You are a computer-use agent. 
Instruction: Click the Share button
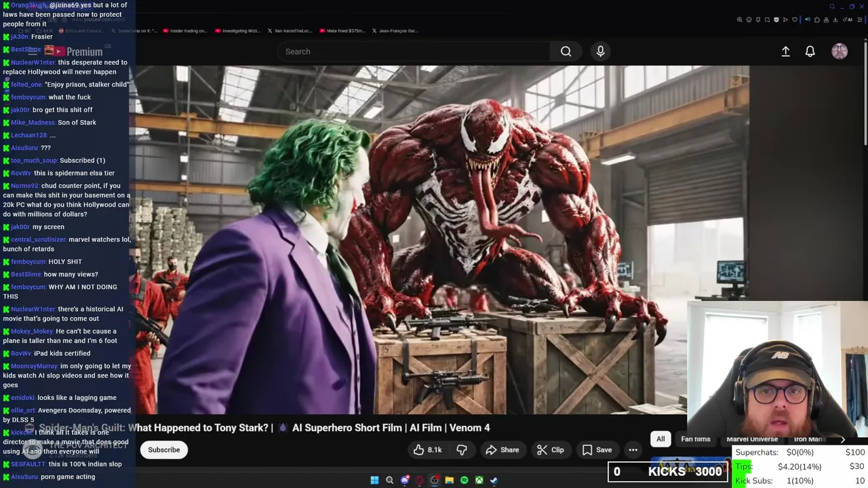click(502, 450)
